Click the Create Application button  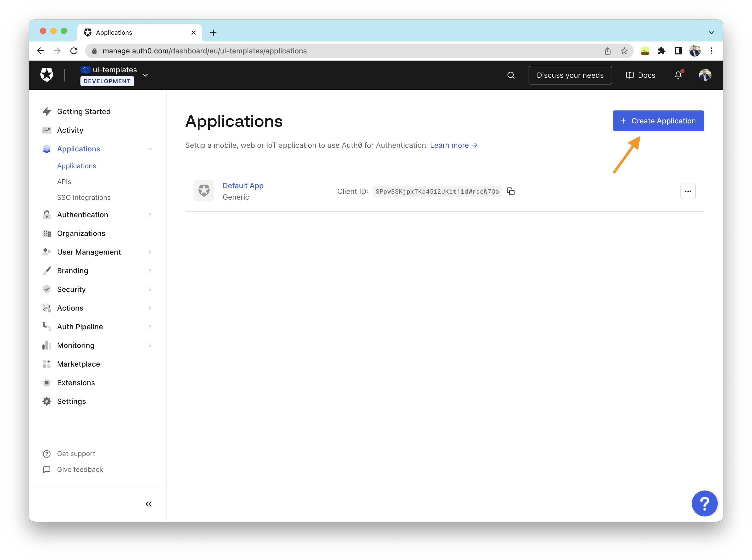[x=658, y=121]
